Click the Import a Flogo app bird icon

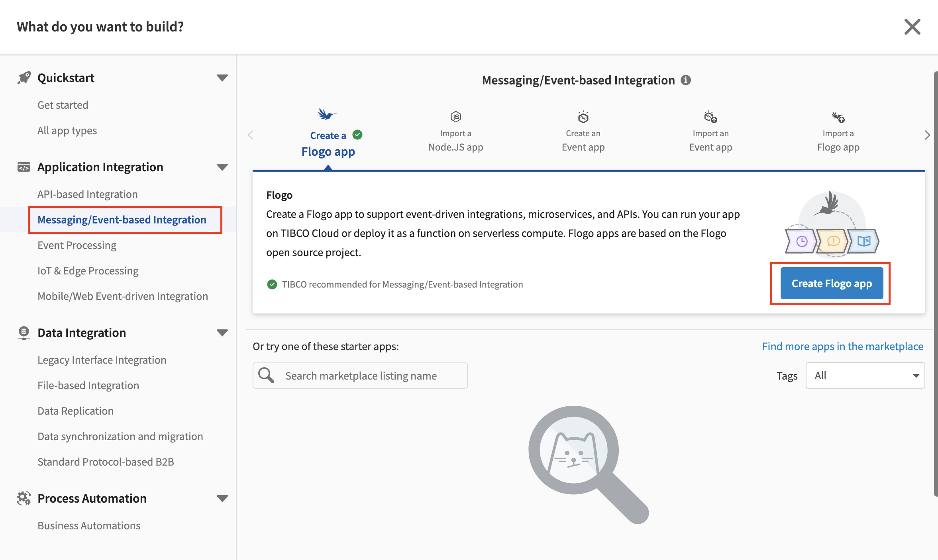click(838, 117)
